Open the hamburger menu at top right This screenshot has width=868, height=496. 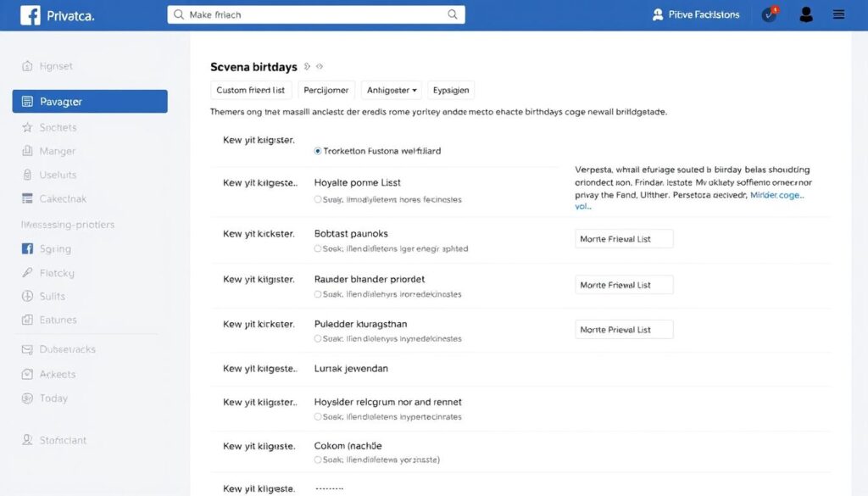837,14
